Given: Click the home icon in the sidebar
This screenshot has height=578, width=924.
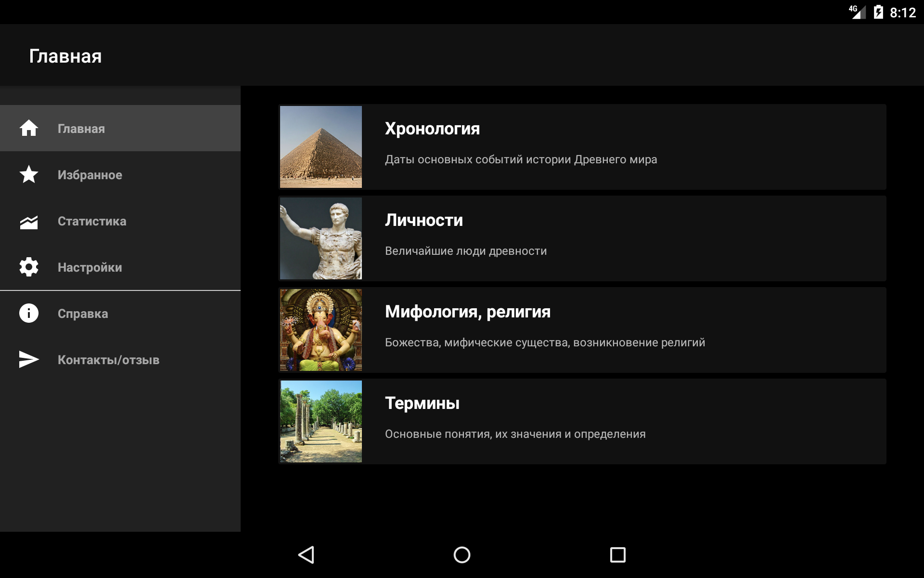Looking at the screenshot, I should [x=29, y=128].
